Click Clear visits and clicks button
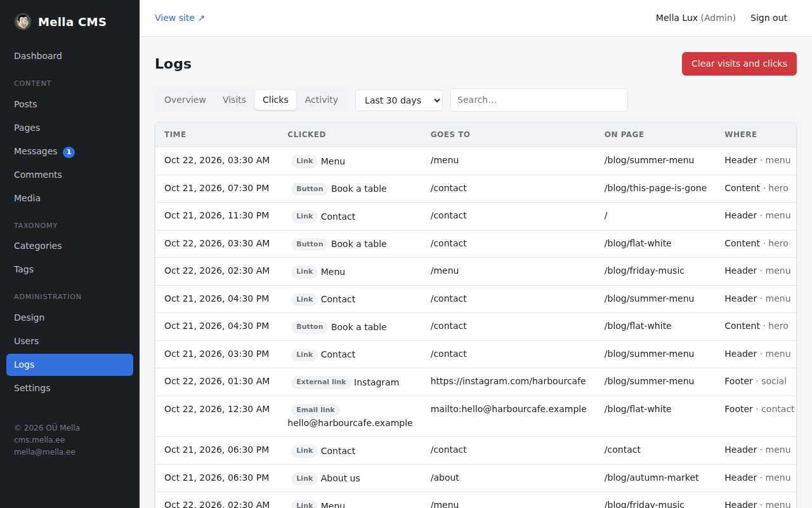 tap(739, 63)
